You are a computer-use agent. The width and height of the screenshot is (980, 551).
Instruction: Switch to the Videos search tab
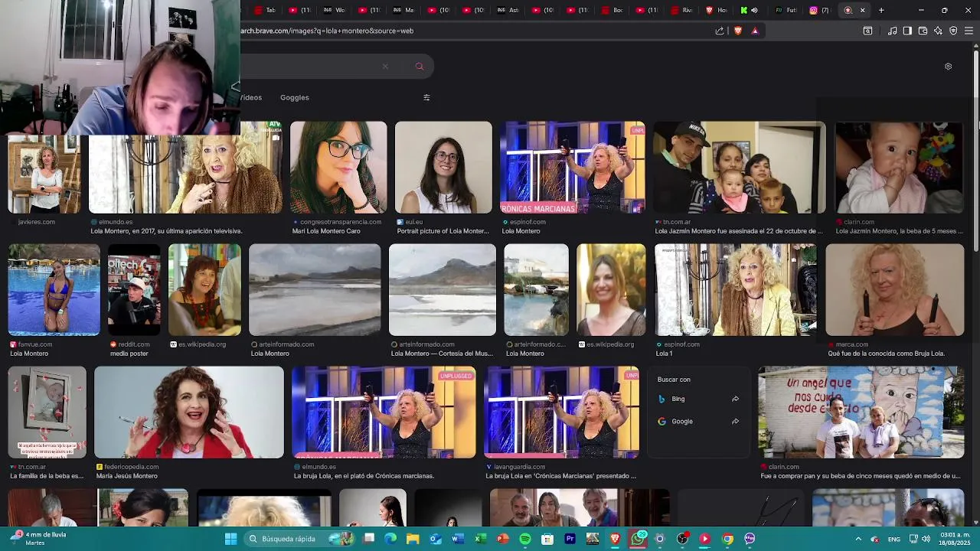click(251, 97)
